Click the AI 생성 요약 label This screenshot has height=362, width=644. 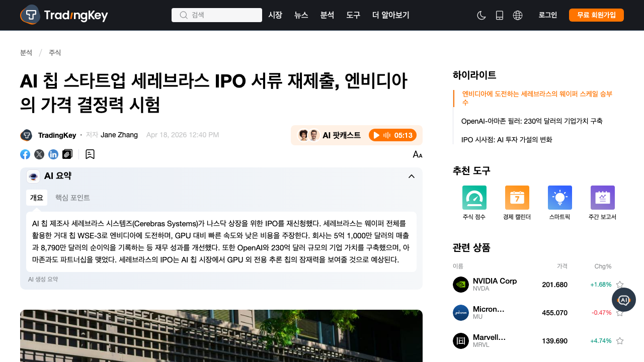(x=43, y=279)
